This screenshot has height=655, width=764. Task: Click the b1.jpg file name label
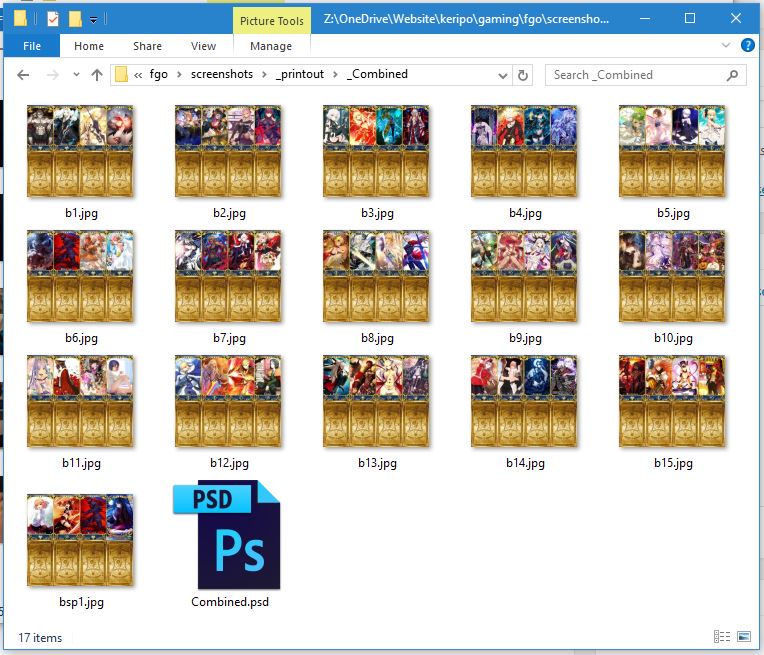tap(81, 213)
